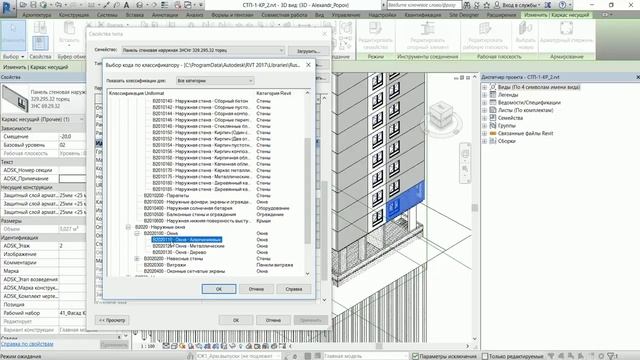Open the 'Вход в службы' sign-in dropdown

[x=519, y=5]
